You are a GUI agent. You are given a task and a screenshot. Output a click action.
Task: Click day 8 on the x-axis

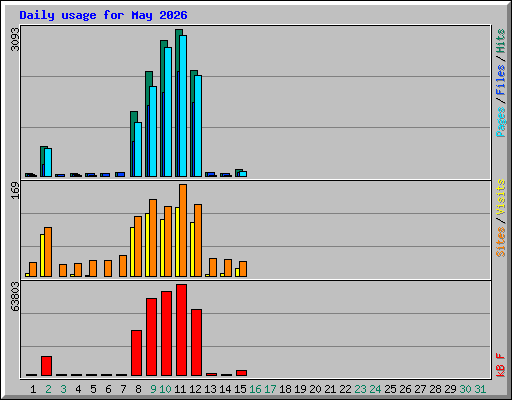click(x=138, y=389)
